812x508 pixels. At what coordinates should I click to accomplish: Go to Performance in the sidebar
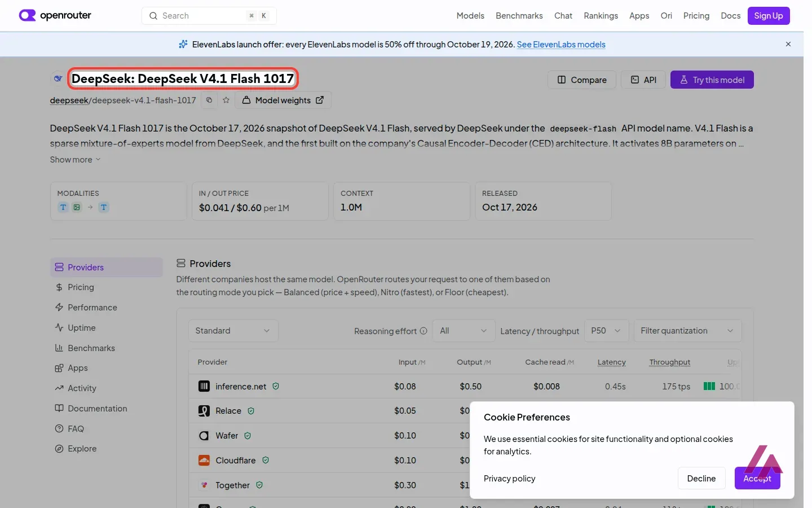click(x=106, y=308)
